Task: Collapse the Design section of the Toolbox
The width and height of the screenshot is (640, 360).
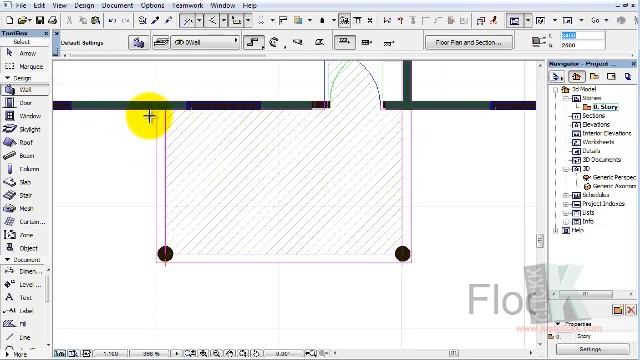Action: [x=7, y=78]
